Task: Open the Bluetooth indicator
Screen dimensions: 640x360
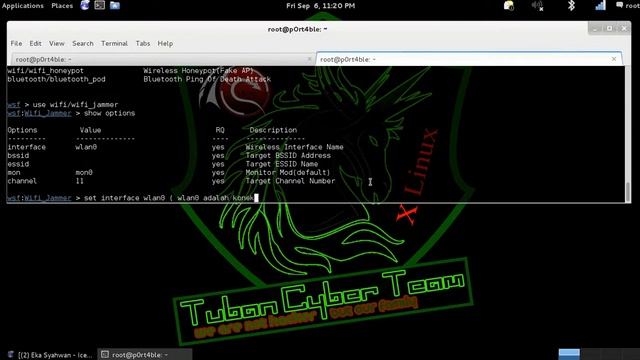Action: (571, 6)
